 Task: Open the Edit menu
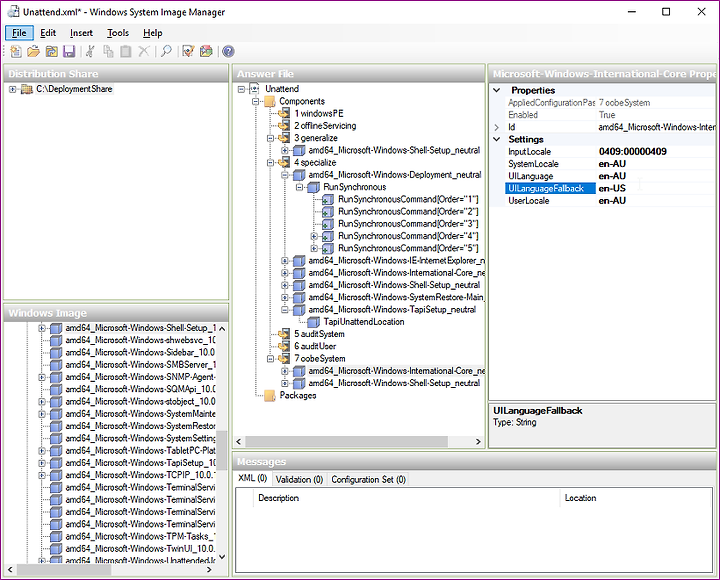(48, 33)
